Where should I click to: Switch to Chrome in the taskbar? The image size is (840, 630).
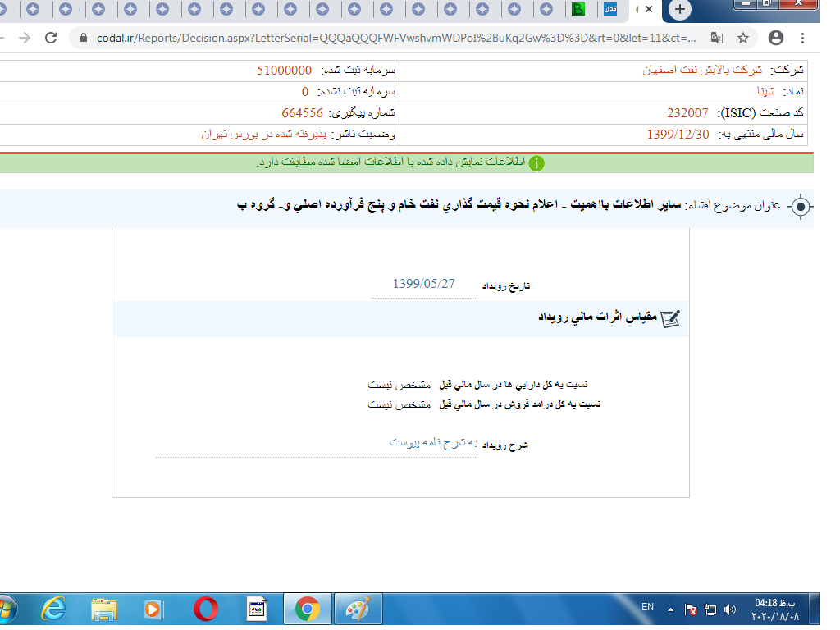tap(308, 609)
